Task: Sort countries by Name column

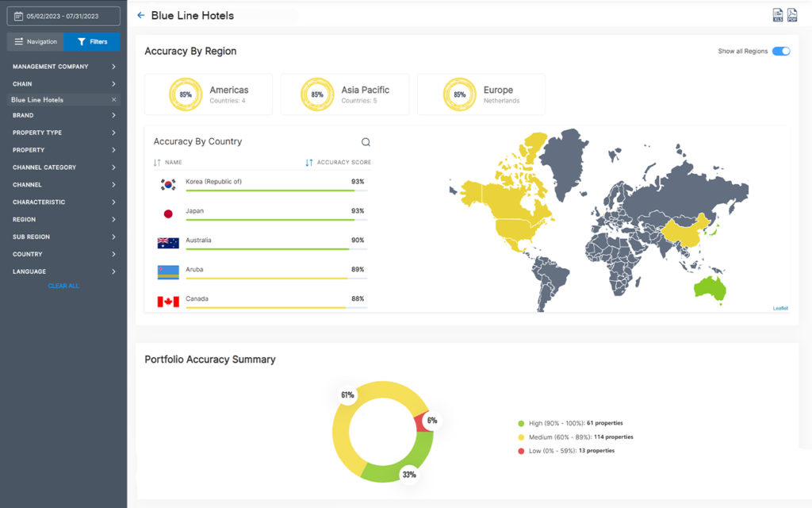Action: coord(168,162)
